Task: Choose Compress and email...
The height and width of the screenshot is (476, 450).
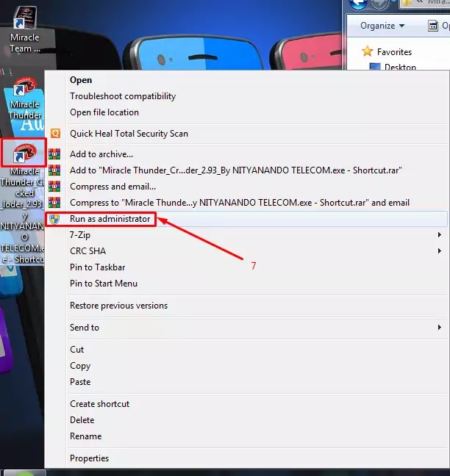Action: [113, 187]
